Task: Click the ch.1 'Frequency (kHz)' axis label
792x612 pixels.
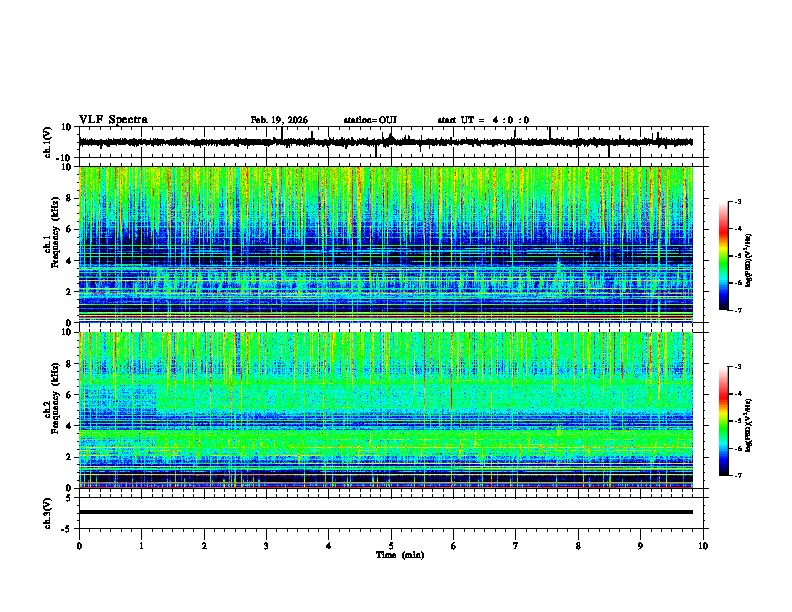Action: 55,232
